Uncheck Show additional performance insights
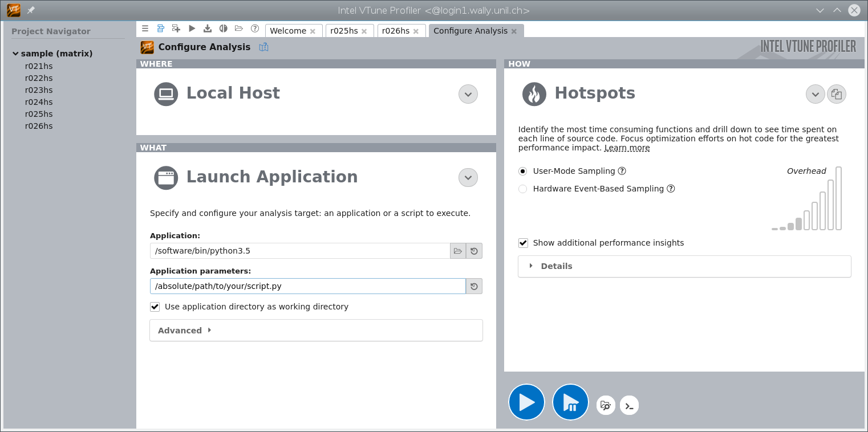Image resolution: width=868 pixels, height=432 pixels. coord(523,243)
